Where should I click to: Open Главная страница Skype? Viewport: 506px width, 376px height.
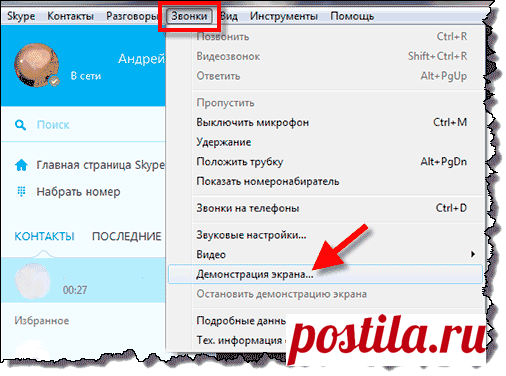(x=101, y=165)
